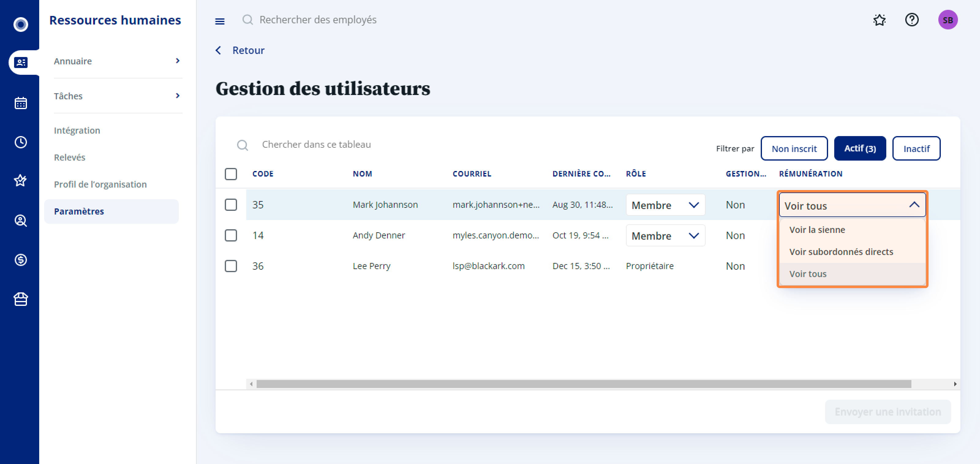Open the star performance icon in sidebar
This screenshot has width=980, height=464.
(x=21, y=181)
